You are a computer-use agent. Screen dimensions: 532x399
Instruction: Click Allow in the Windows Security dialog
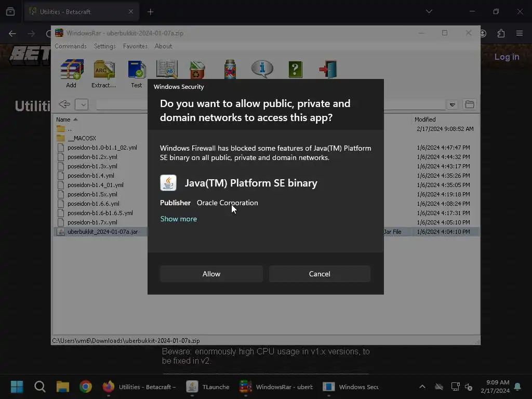coord(211,274)
